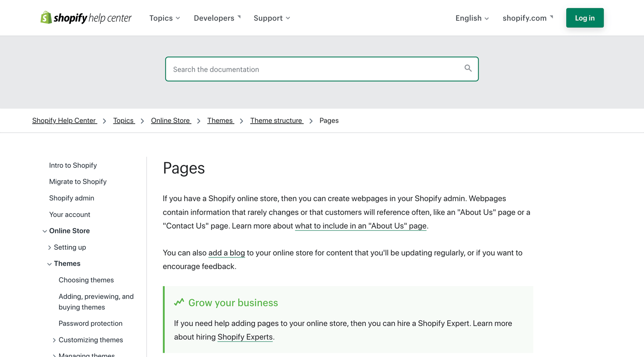Go to Theme structure breadcrumb link

coord(276,121)
